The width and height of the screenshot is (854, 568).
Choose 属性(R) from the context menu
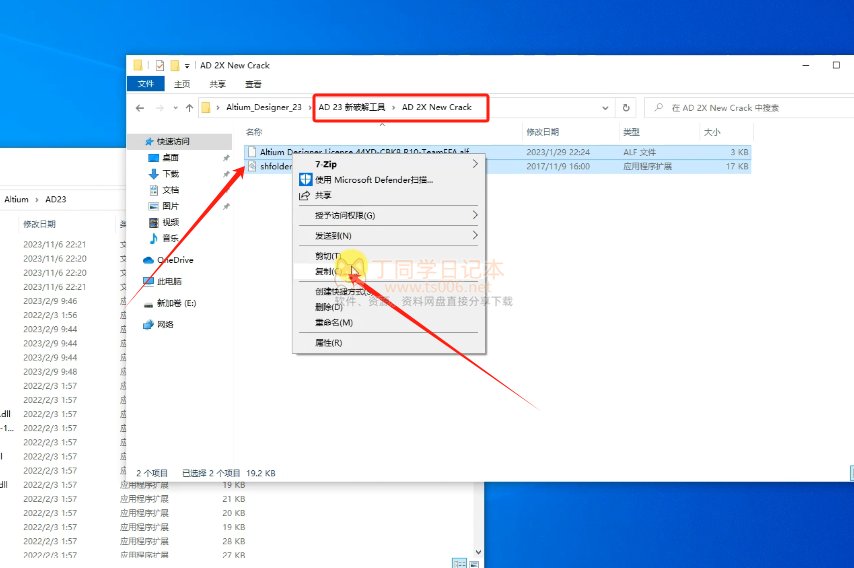click(x=330, y=342)
